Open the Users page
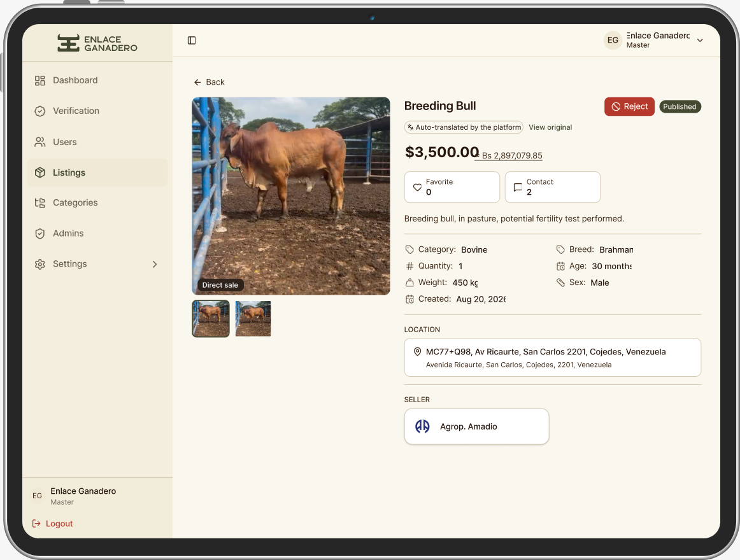This screenshot has width=740, height=560. (x=97, y=142)
